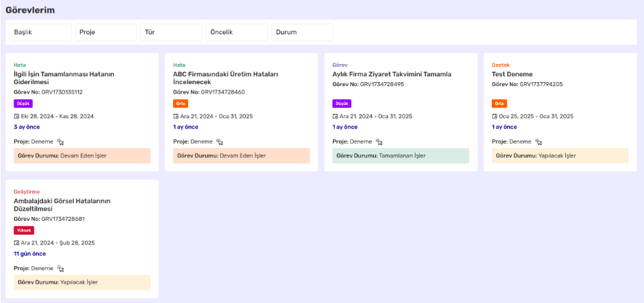Open the Proje filter dropdown

[x=105, y=32]
